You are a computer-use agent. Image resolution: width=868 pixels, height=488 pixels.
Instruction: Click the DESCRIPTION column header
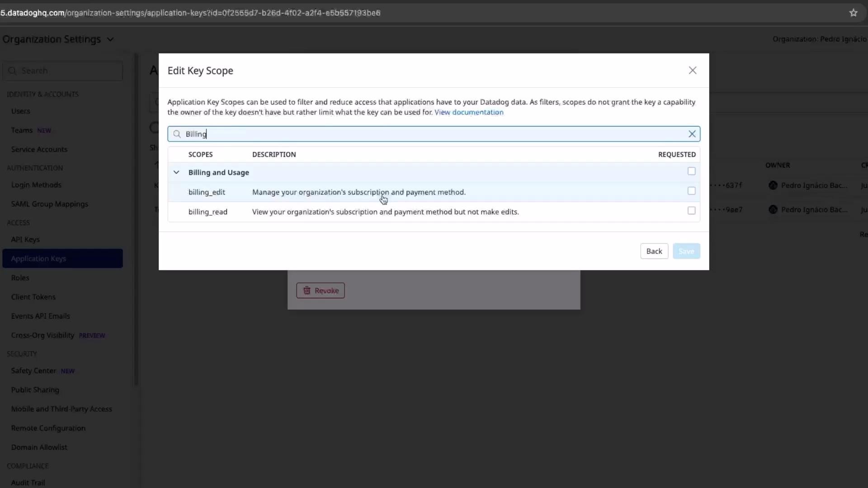coord(274,155)
